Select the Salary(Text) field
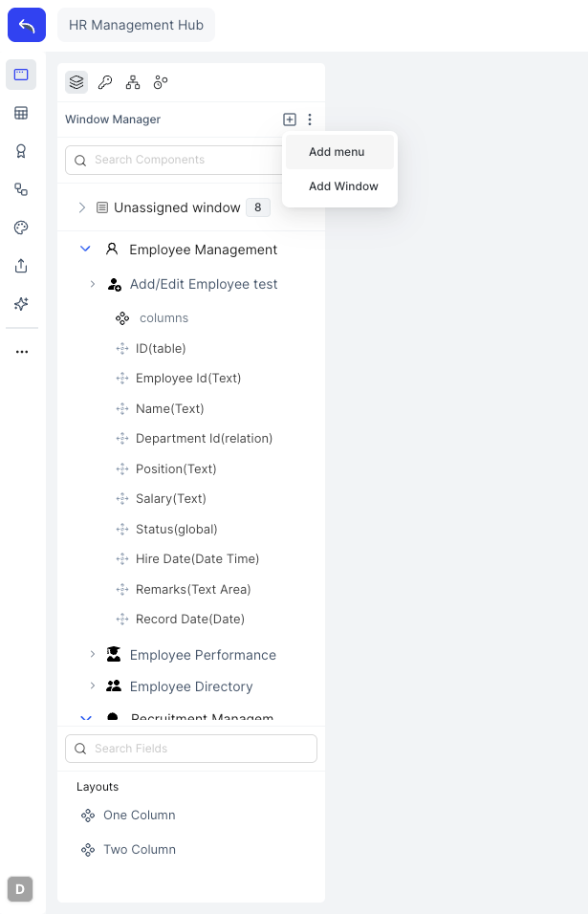The height and width of the screenshot is (914, 588). 171,499
